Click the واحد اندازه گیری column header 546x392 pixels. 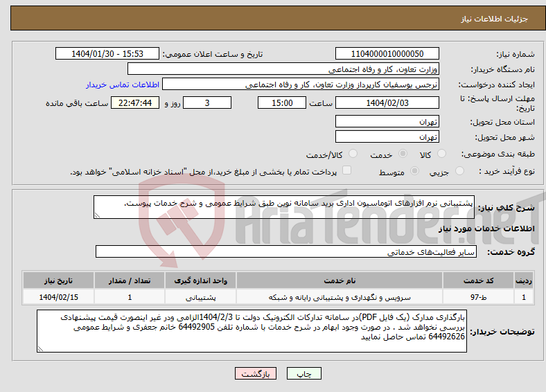[x=200, y=280]
